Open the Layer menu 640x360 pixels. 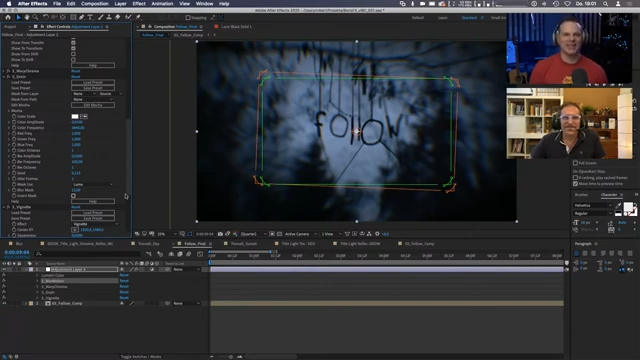pyautogui.click(x=120, y=4)
